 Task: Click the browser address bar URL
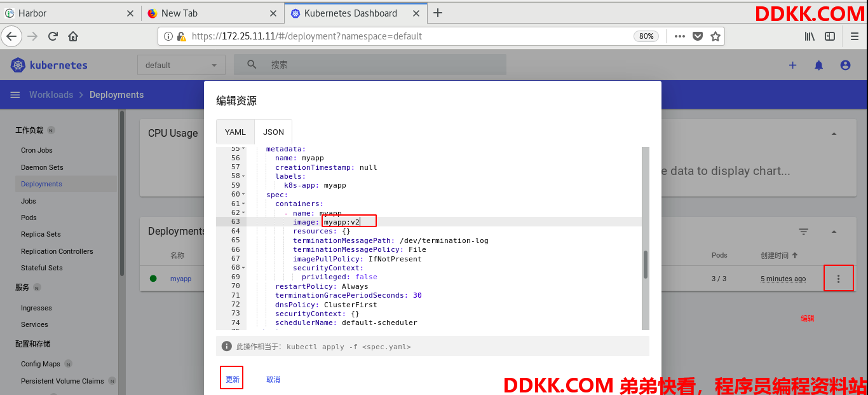tap(306, 36)
